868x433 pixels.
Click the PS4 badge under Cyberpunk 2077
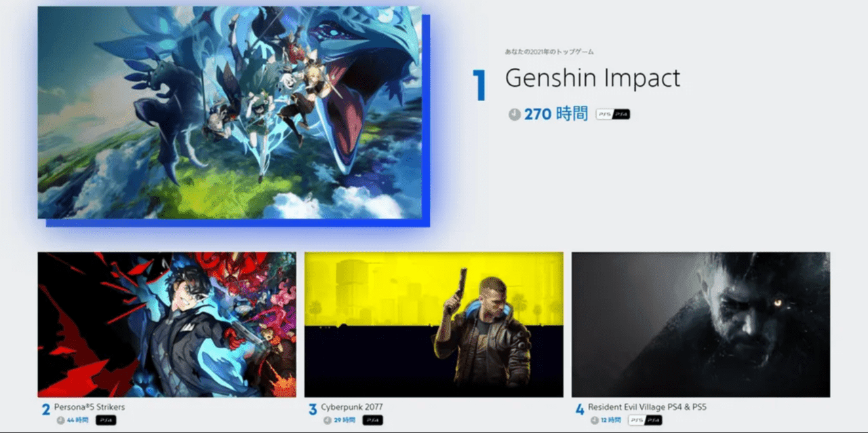point(372,420)
